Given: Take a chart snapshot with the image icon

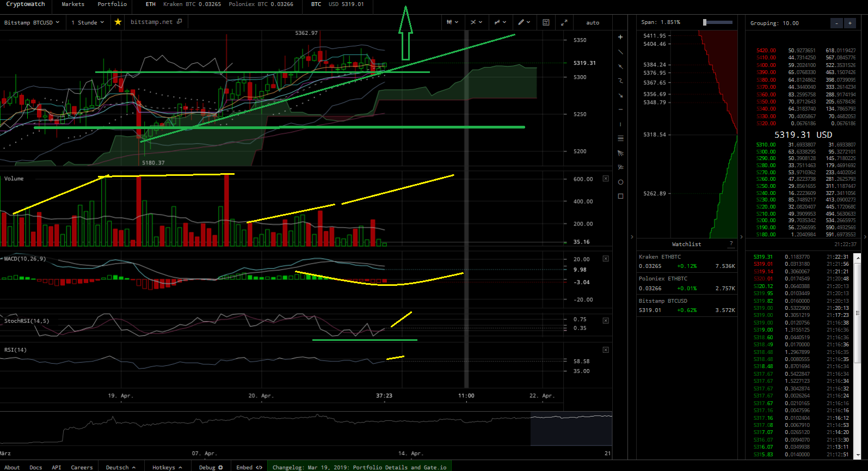Looking at the screenshot, I should tap(546, 22).
